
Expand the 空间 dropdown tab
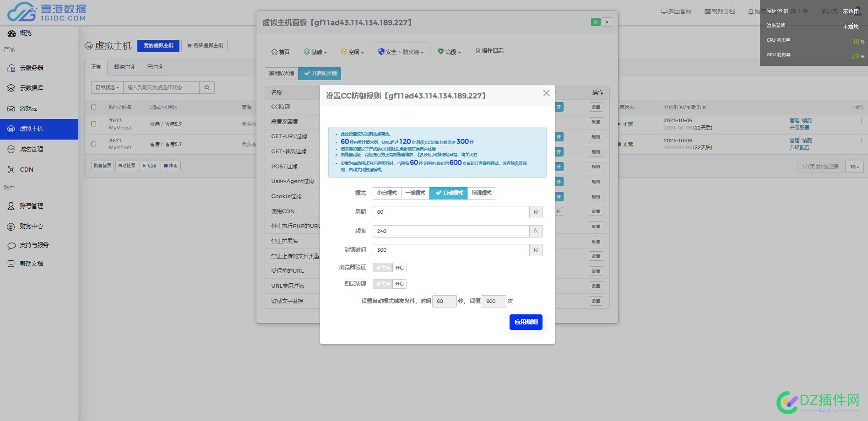point(353,52)
